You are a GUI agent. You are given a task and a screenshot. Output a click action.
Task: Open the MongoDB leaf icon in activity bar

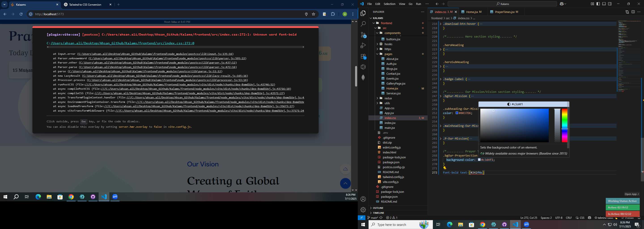[x=363, y=78]
